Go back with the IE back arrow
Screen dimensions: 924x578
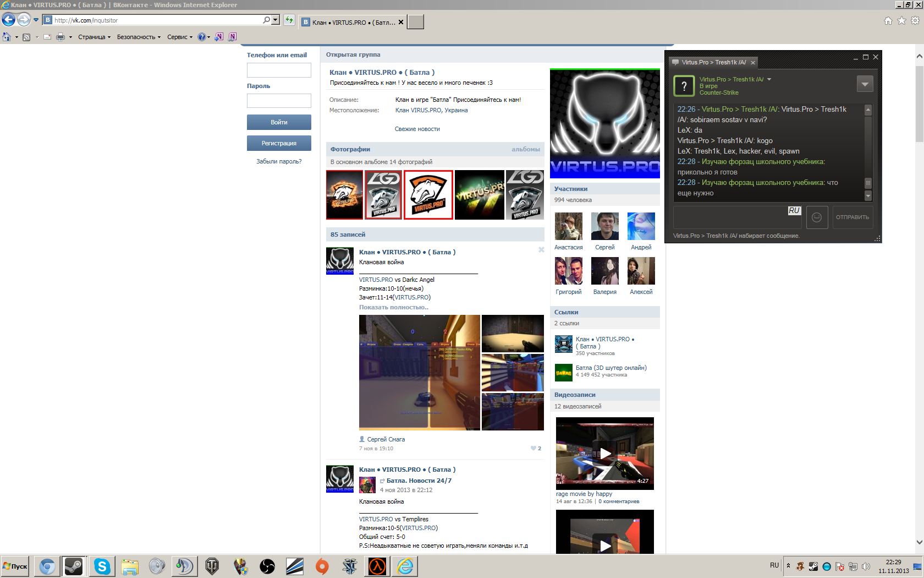(8, 20)
